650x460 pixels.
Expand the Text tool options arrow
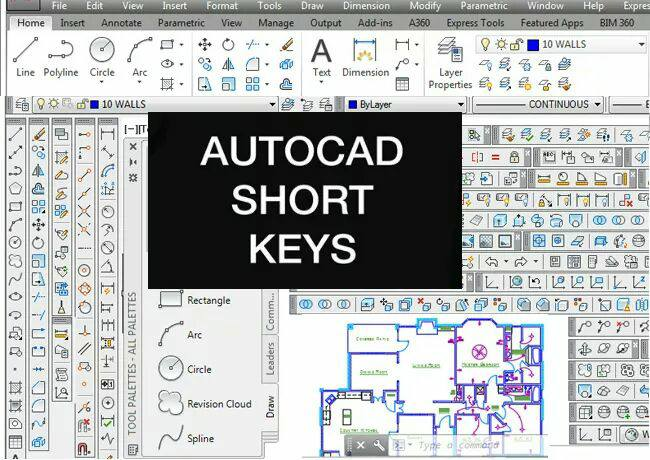point(321,82)
